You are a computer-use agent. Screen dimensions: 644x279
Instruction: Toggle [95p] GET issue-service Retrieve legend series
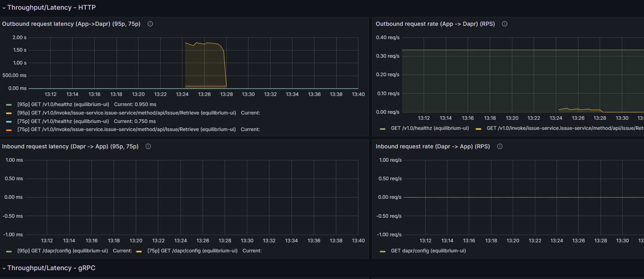pos(126,113)
